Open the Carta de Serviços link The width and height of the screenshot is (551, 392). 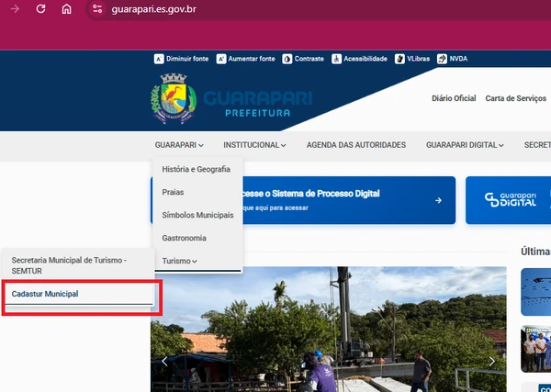pyautogui.click(x=515, y=98)
